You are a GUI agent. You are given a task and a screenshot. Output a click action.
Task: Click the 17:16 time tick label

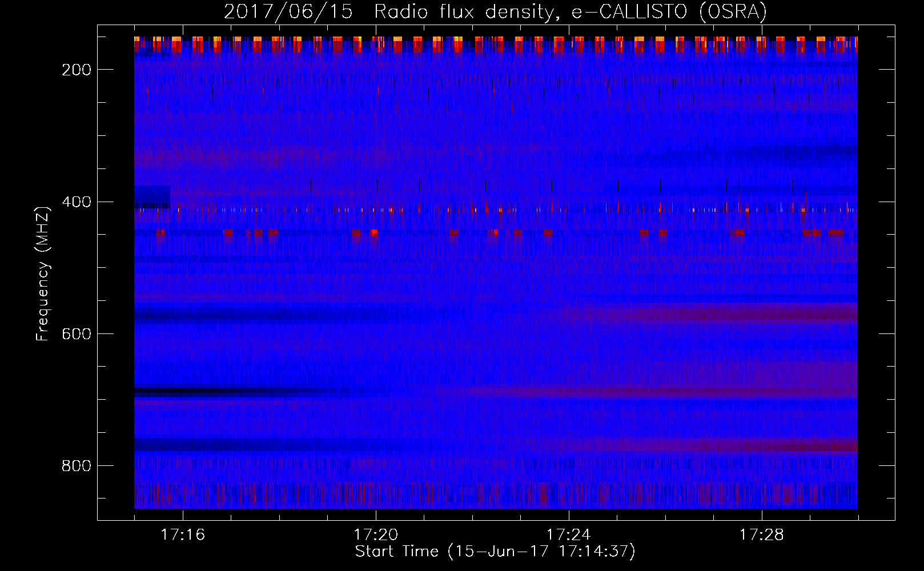183,535
